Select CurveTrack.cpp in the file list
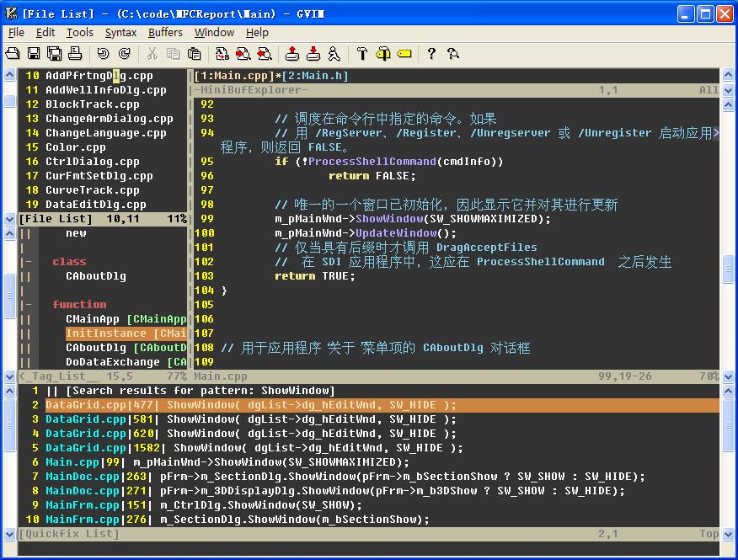The height and width of the screenshot is (560, 738). pos(93,190)
